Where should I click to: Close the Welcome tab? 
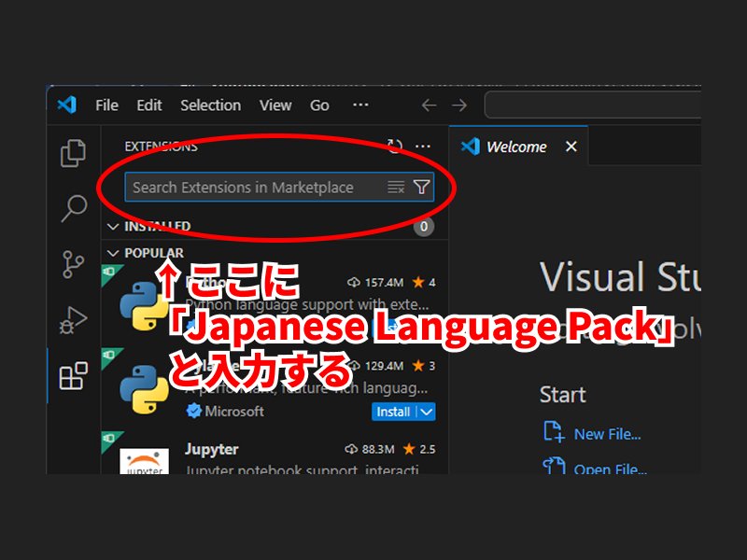pyautogui.click(x=571, y=147)
